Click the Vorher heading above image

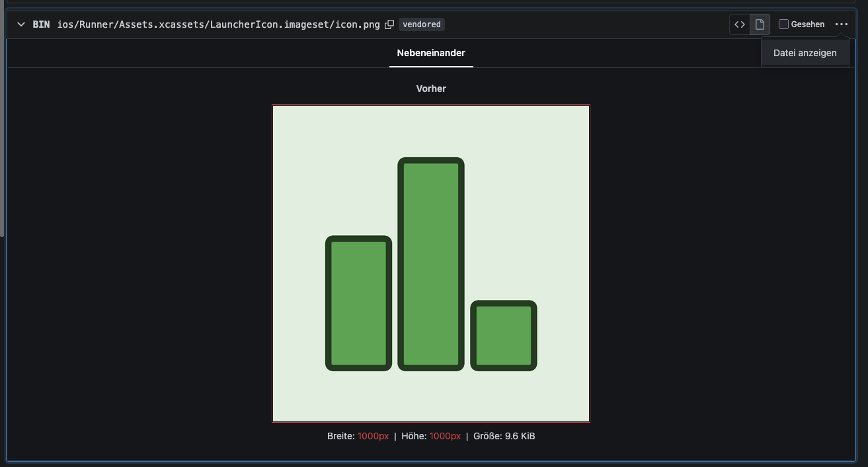(431, 89)
